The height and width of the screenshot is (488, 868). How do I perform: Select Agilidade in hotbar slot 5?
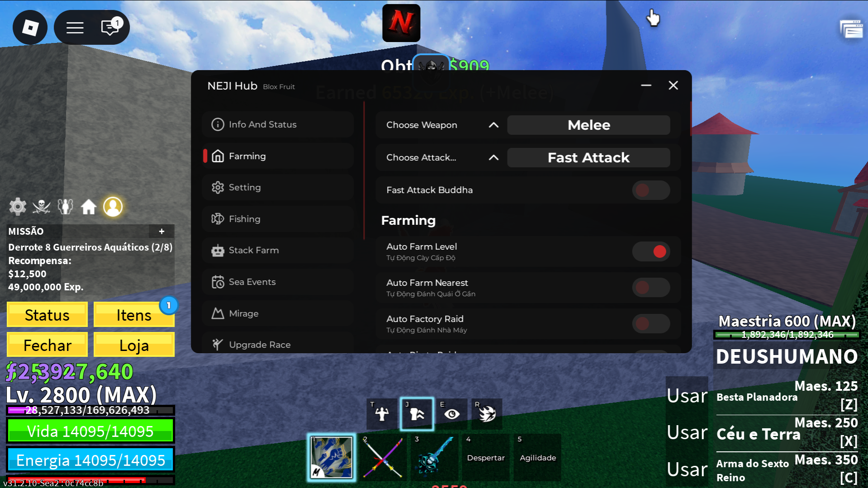pyautogui.click(x=537, y=457)
